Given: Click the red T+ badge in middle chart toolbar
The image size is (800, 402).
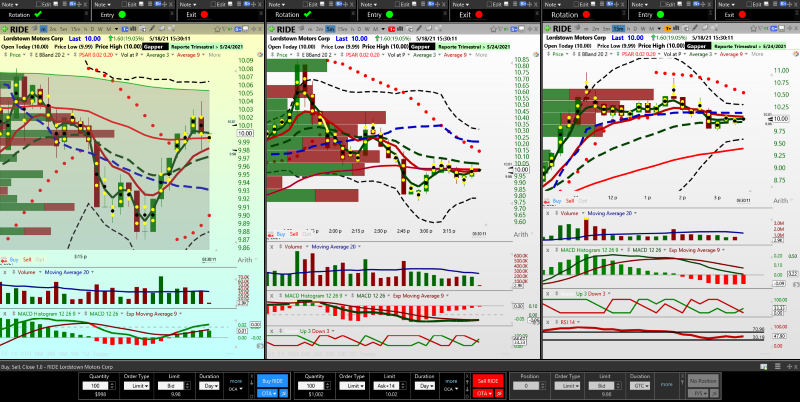Looking at the screenshot, I should (391, 29).
